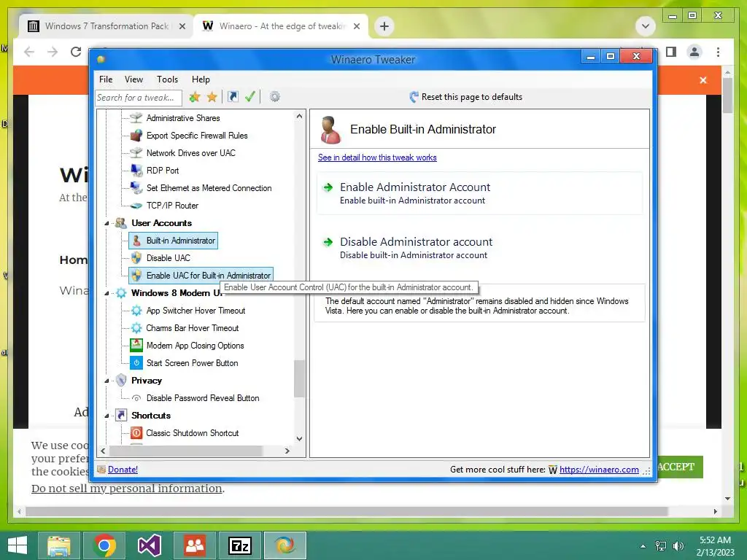Open the File menu
The height and width of the screenshot is (560, 747).
pyautogui.click(x=106, y=79)
